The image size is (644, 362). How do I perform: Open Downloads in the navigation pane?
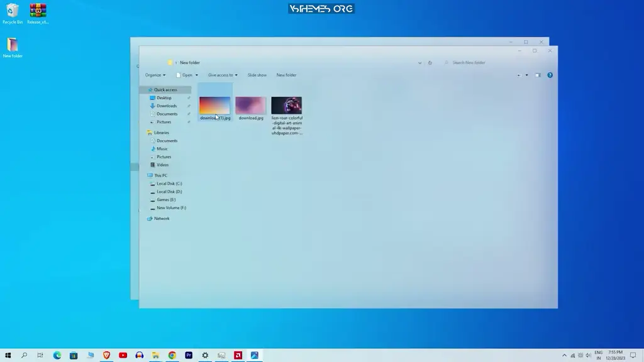click(x=167, y=106)
